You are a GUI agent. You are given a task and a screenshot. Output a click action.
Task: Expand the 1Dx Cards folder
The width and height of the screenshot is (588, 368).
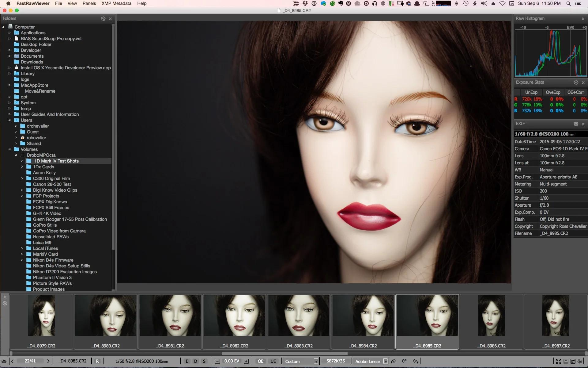click(22, 167)
